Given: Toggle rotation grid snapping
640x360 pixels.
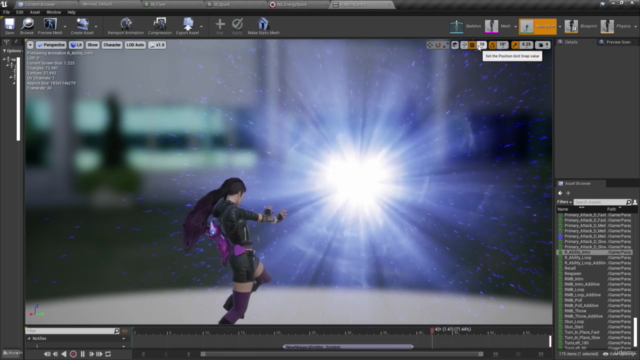Looking at the screenshot, I should tap(493, 45).
